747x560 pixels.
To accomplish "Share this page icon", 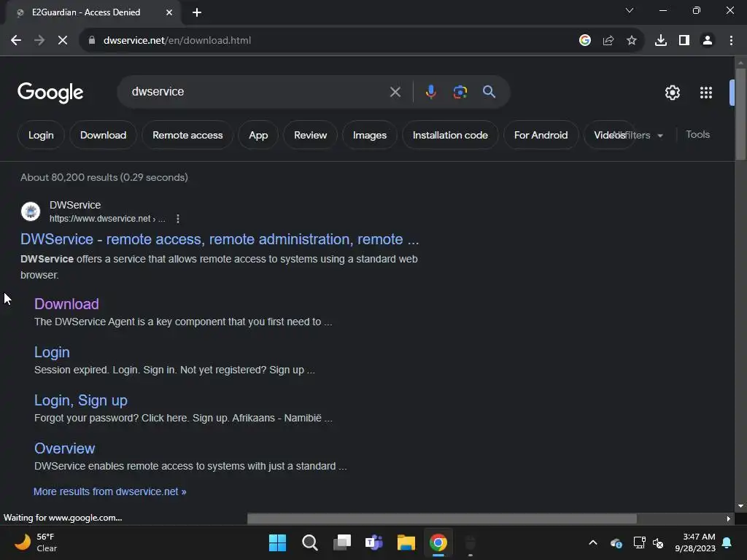I will [608, 41].
